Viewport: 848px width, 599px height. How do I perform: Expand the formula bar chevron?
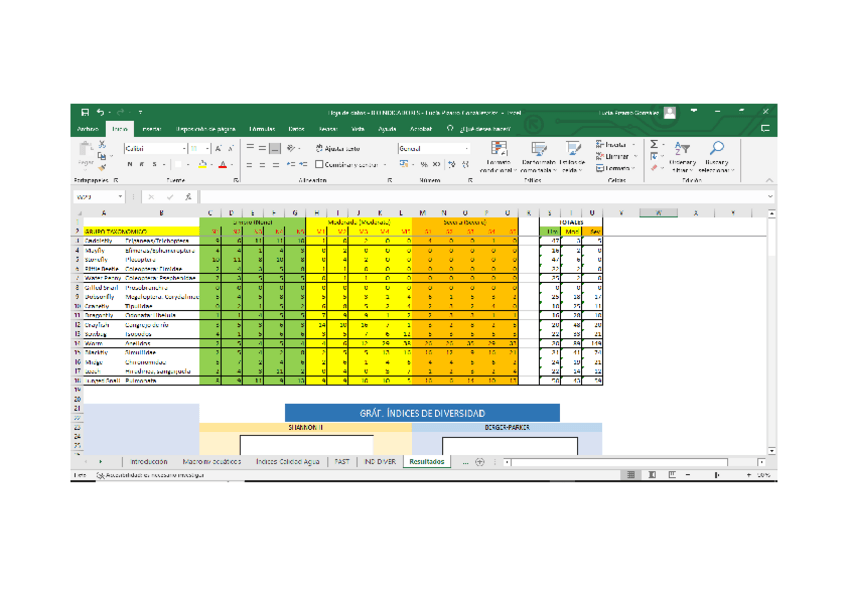[x=770, y=197]
